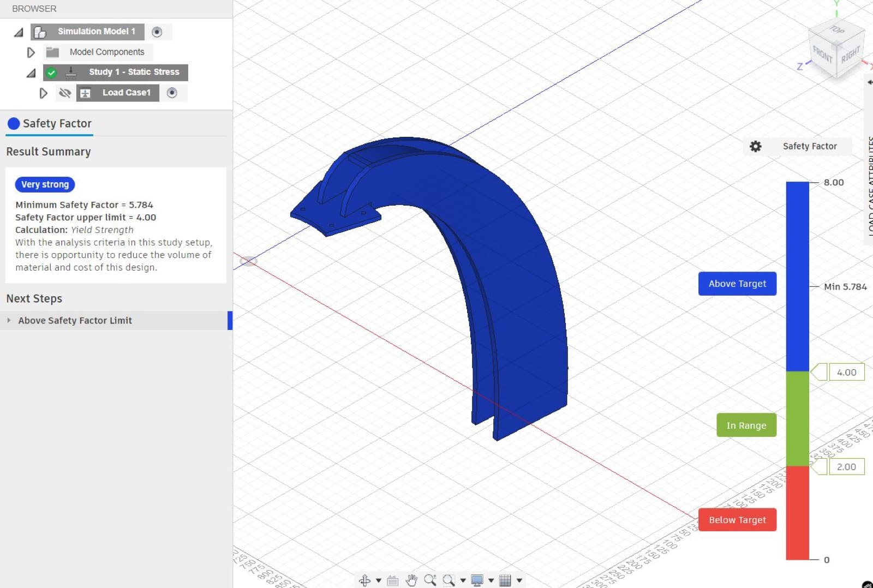Open the Orbit tool dropdown arrow
Image resolution: width=873 pixels, height=588 pixels.
point(378,580)
